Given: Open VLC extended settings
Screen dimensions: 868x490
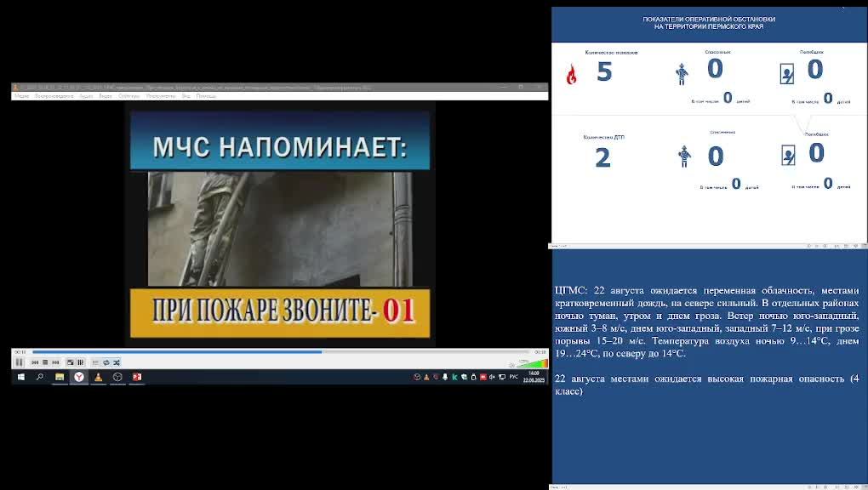Looking at the screenshot, I should click(x=81, y=362).
